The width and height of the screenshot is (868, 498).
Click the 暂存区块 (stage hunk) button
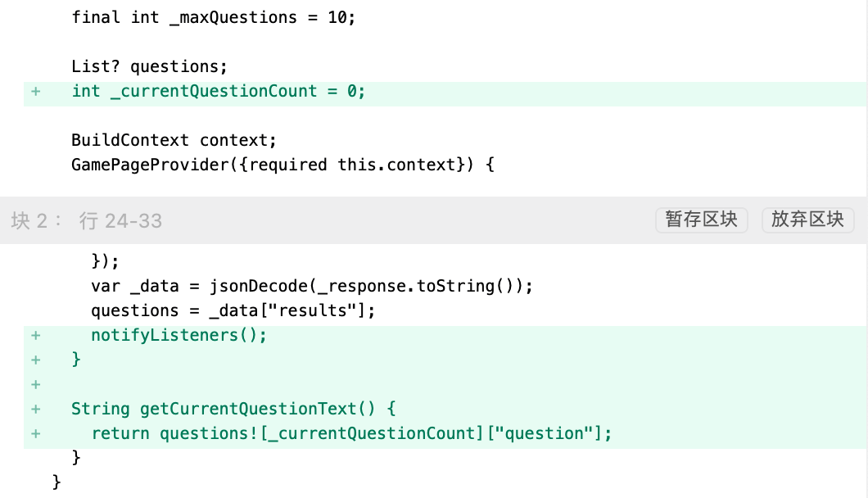click(701, 220)
